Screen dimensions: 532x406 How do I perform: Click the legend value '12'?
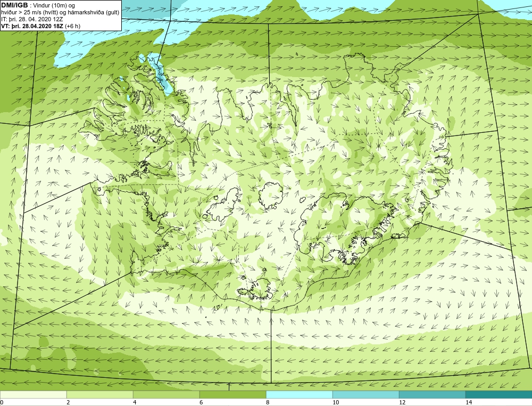[x=402, y=402]
